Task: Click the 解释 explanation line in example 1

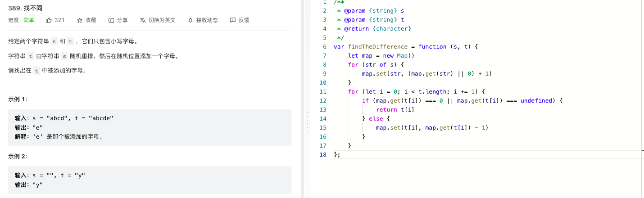Action: (x=59, y=136)
